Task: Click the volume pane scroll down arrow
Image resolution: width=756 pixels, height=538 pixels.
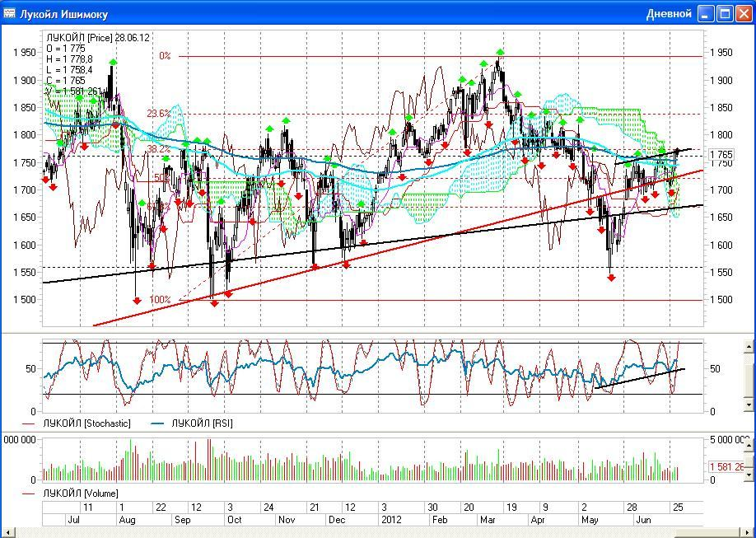Action: coord(749,475)
